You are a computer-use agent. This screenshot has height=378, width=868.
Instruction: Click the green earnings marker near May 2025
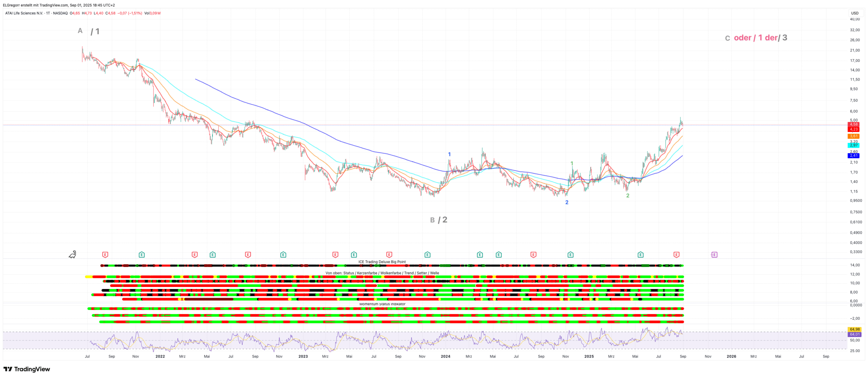(x=641, y=255)
